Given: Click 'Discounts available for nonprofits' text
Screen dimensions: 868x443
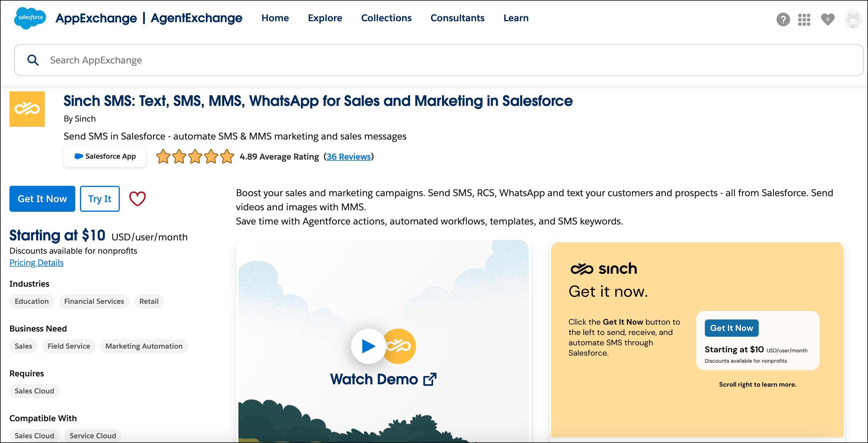Looking at the screenshot, I should point(73,251).
